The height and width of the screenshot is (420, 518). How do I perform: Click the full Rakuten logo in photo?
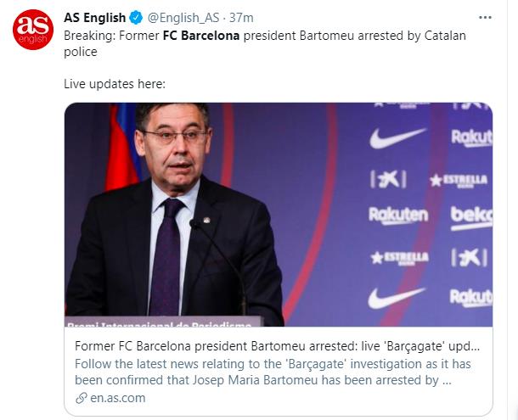[x=398, y=216]
